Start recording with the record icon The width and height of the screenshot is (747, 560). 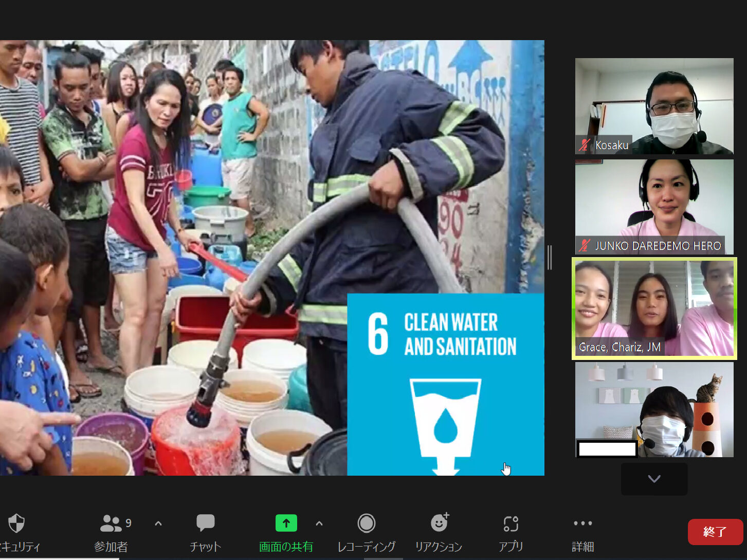pos(367,523)
